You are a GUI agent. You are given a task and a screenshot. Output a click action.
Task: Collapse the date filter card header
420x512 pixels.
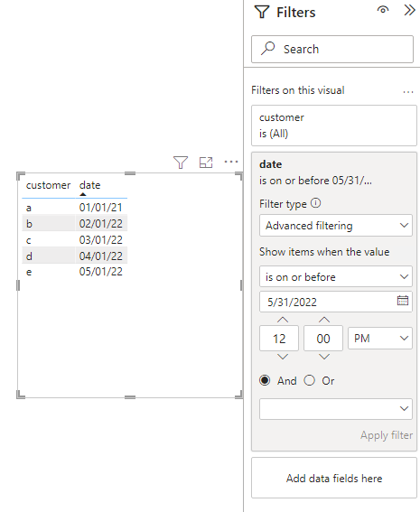(x=334, y=172)
